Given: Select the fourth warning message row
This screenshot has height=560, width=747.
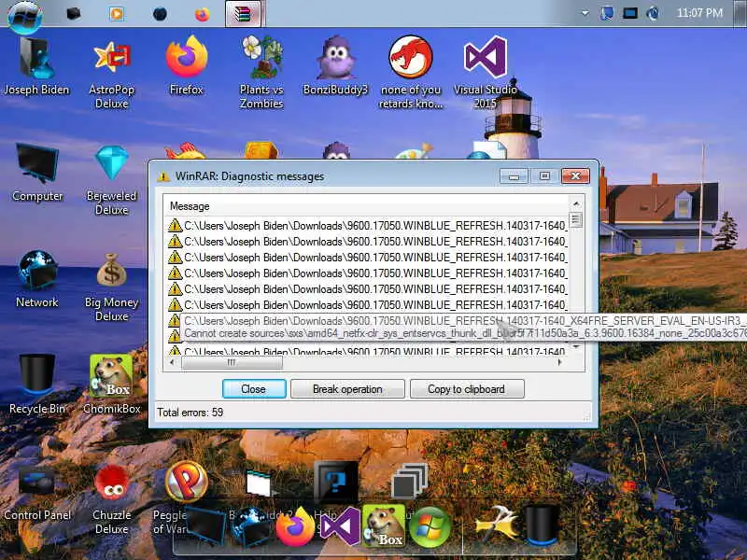Looking at the screenshot, I should [366, 273].
